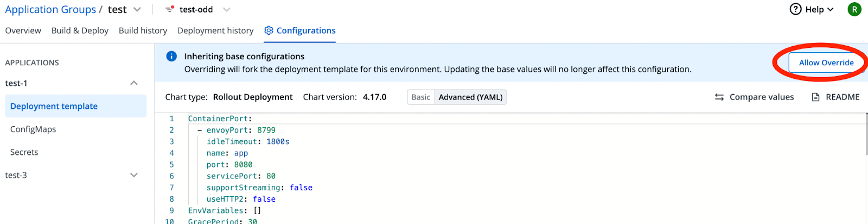
Task: Open the Build & Deploy tab
Action: pos(80,30)
